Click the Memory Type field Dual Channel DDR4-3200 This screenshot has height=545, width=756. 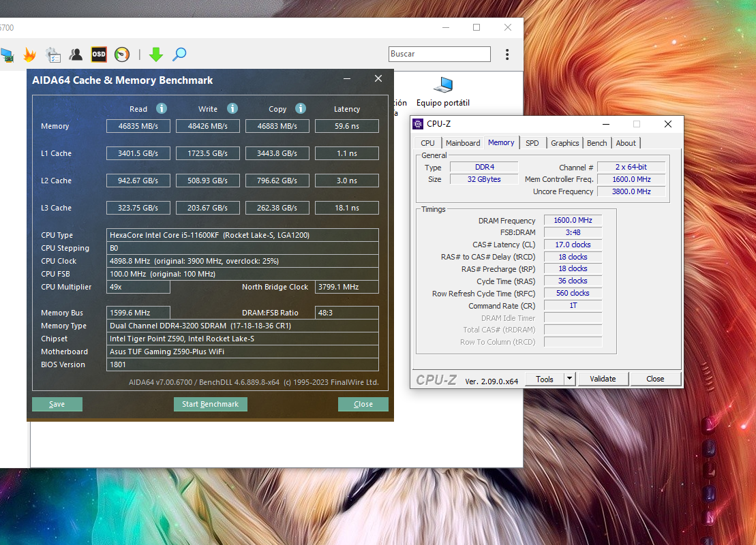[x=243, y=326]
